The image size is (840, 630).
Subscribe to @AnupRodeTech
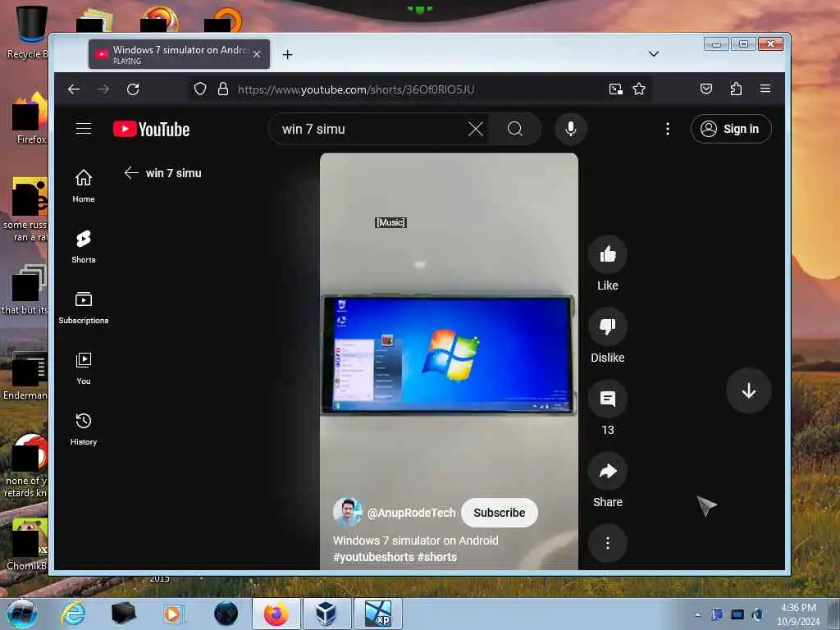(x=500, y=513)
